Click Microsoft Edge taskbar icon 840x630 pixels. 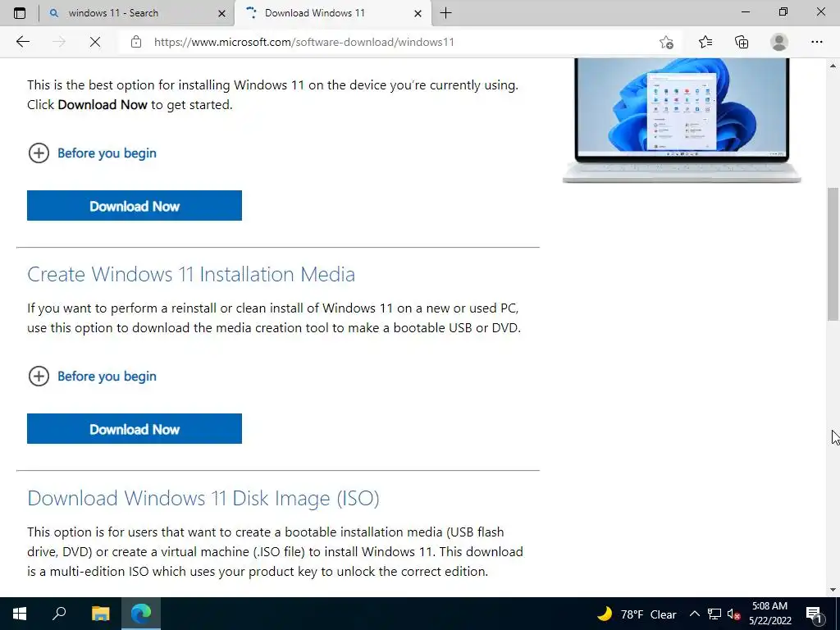click(141, 614)
